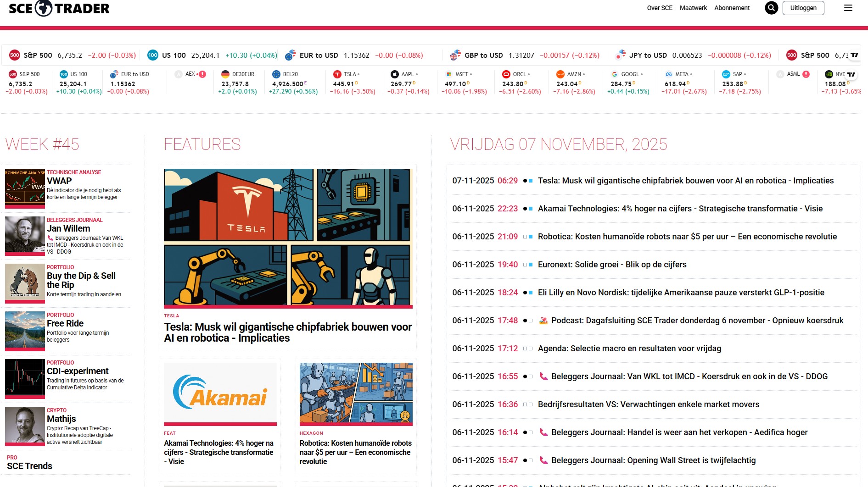Click the ASML warning alert icon
The height and width of the screenshot is (487, 868).
point(806,74)
